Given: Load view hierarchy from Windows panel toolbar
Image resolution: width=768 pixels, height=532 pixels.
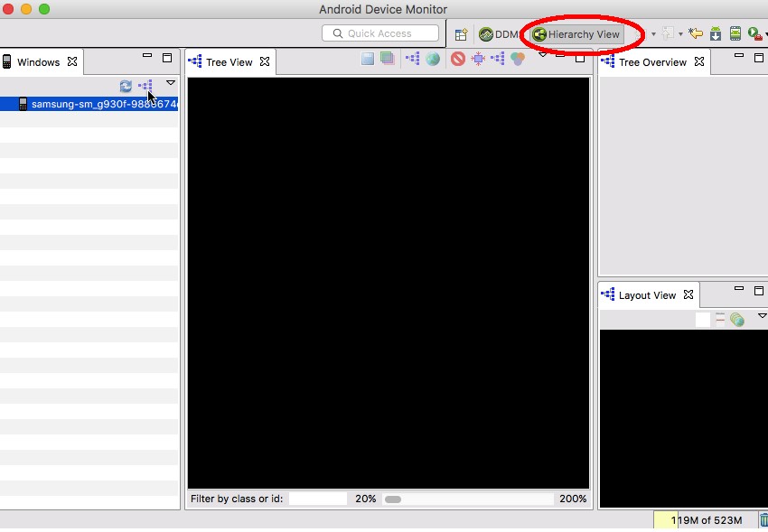Looking at the screenshot, I should pos(145,86).
